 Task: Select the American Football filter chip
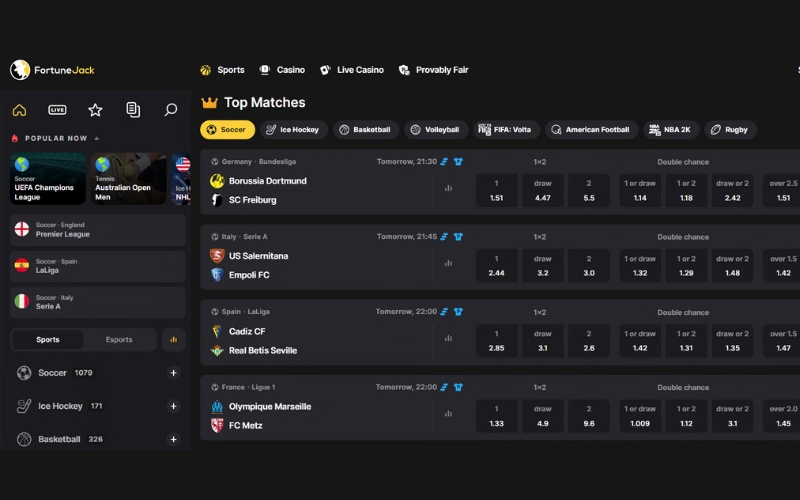point(591,130)
